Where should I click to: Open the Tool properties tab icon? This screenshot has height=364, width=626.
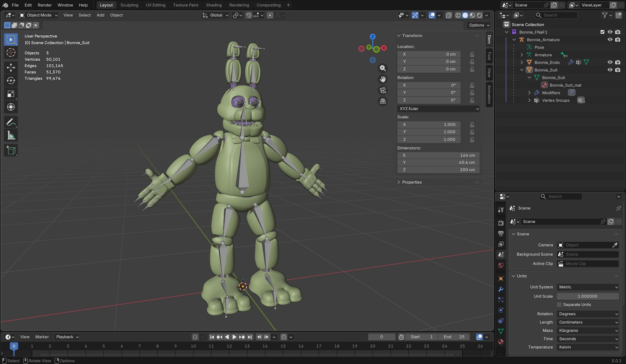click(x=501, y=210)
